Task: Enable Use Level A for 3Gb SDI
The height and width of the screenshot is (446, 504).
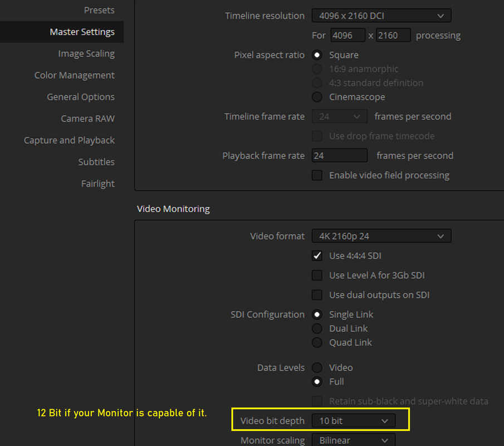Action: (317, 275)
